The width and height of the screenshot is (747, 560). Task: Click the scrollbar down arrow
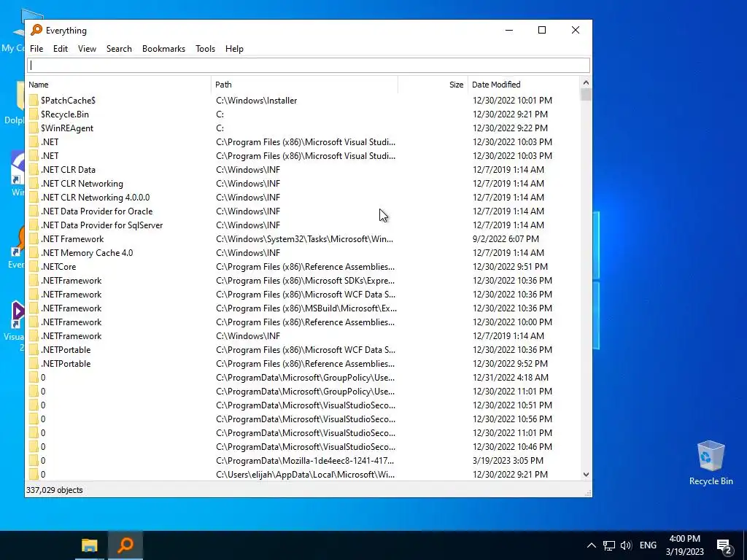tap(586, 475)
